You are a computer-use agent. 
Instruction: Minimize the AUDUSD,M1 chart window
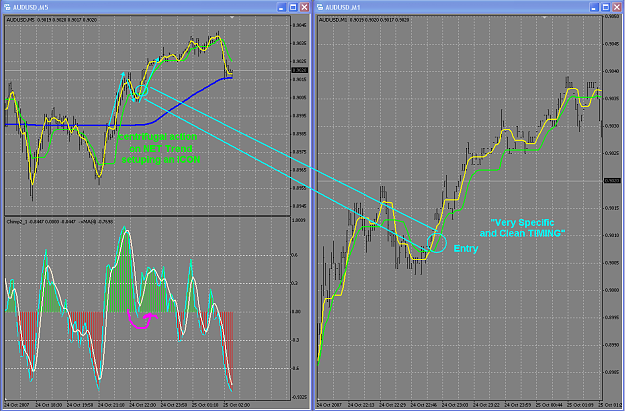tap(594, 7)
